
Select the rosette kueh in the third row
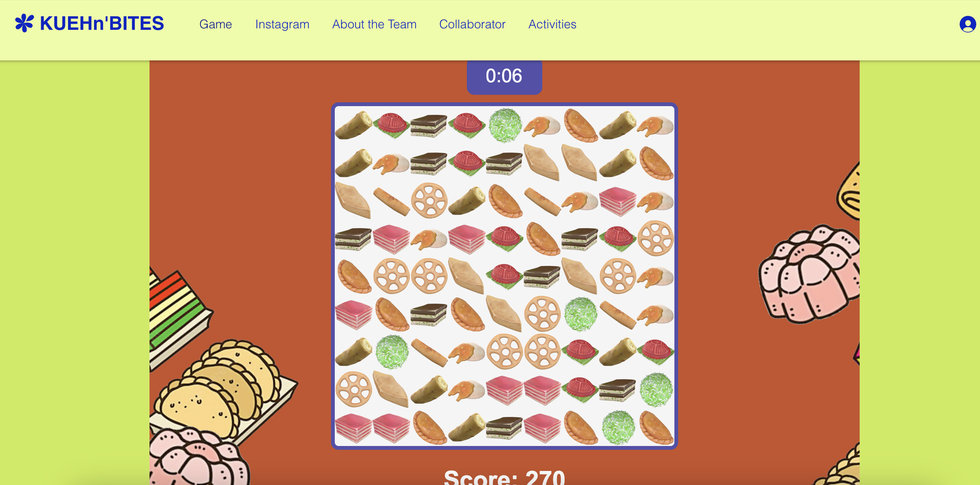[429, 200]
